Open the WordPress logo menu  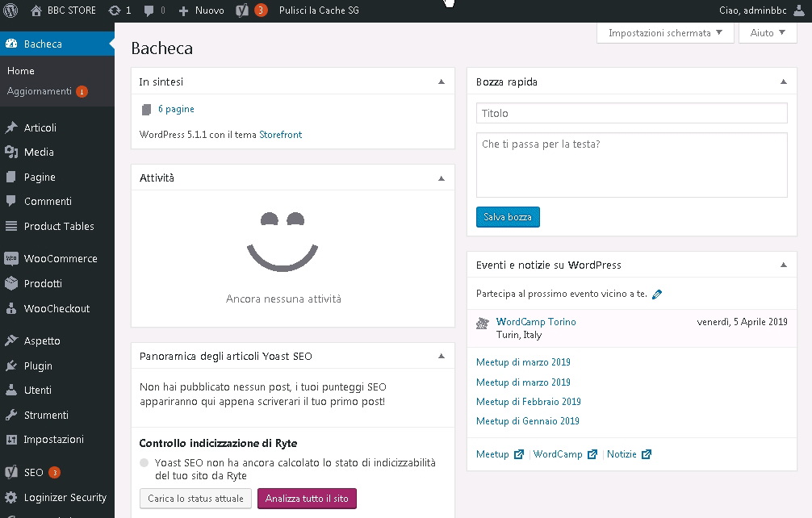coord(10,10)
